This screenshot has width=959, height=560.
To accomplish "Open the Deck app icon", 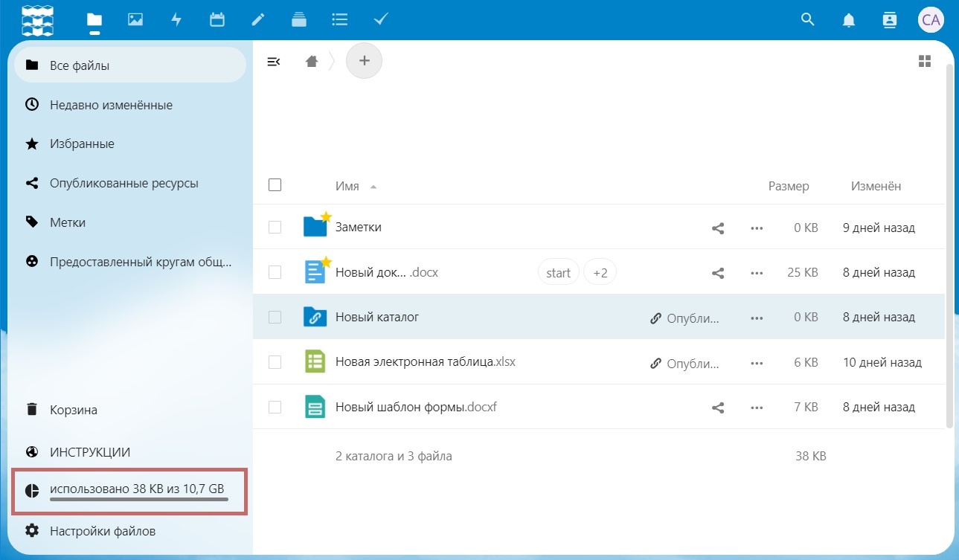I will pyautogui.click(x=299, y=20).
